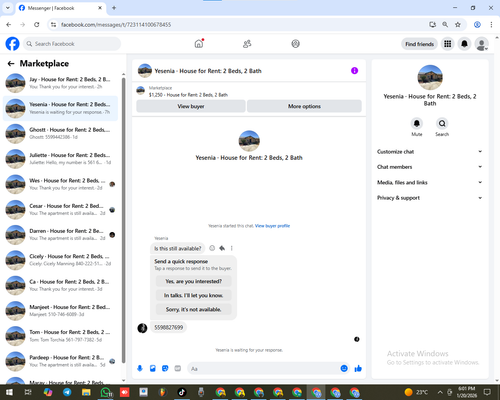This screenshot has height=400, width=500.
Task: Click the Mute bell in chat details
Action: pos(417,124)
